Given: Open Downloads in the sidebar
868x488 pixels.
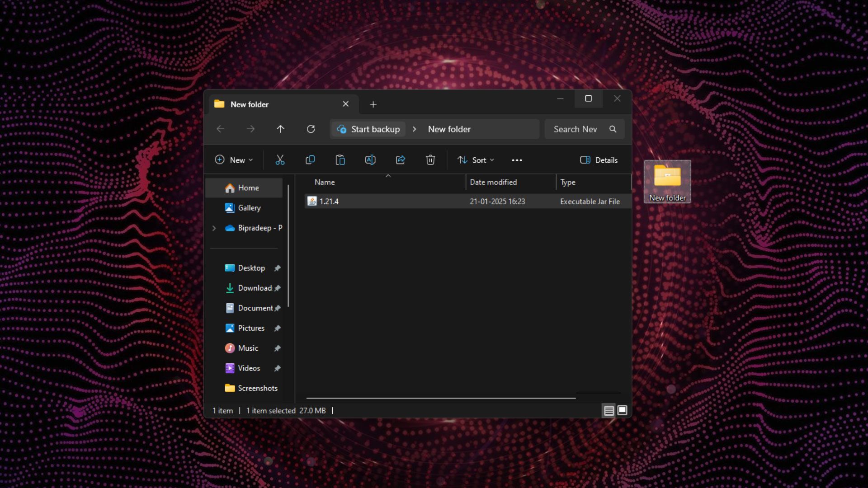Looking at the screenshot, I should tap(255, 288).
